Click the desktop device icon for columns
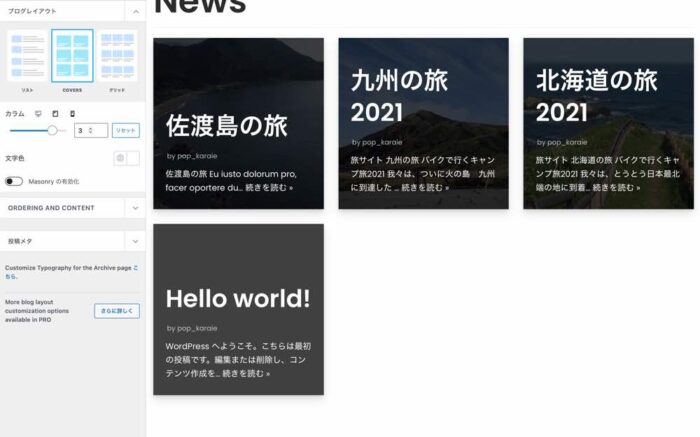Viewport: 700px width, 437px height. pos(38,114)
